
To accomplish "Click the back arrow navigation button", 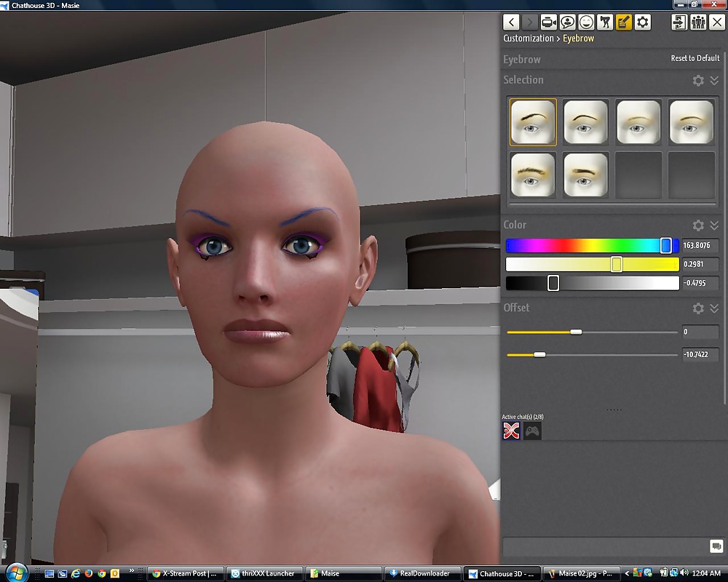I will tap(512, 23).
